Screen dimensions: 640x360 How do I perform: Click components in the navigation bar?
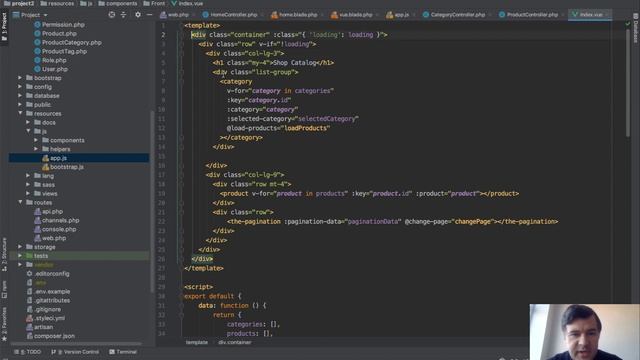[118, 3]
